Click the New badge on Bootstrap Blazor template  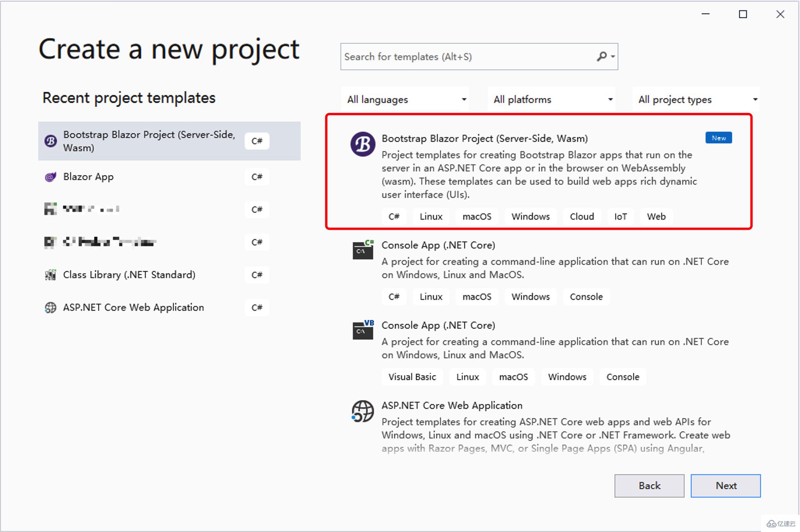[718, 138]
